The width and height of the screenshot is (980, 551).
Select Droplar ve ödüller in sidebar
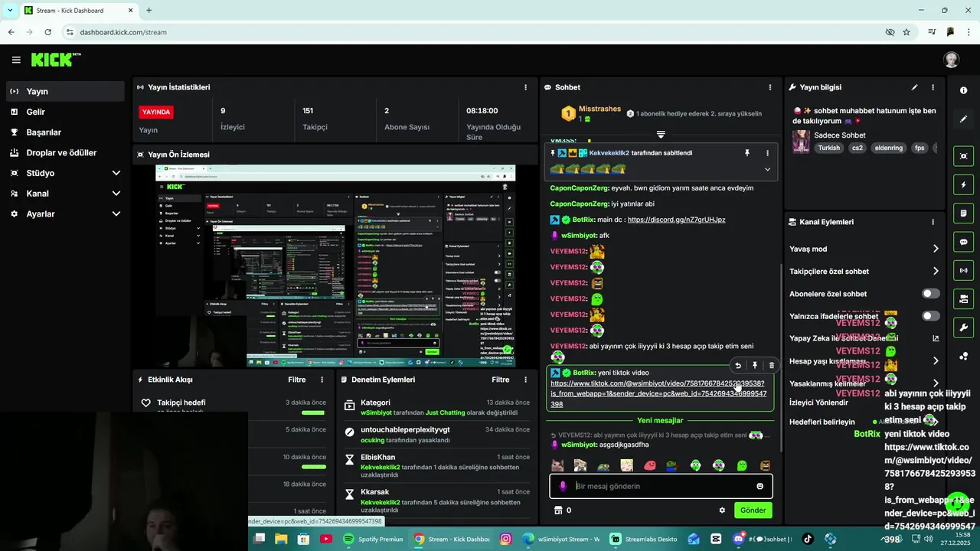[64, 153]
